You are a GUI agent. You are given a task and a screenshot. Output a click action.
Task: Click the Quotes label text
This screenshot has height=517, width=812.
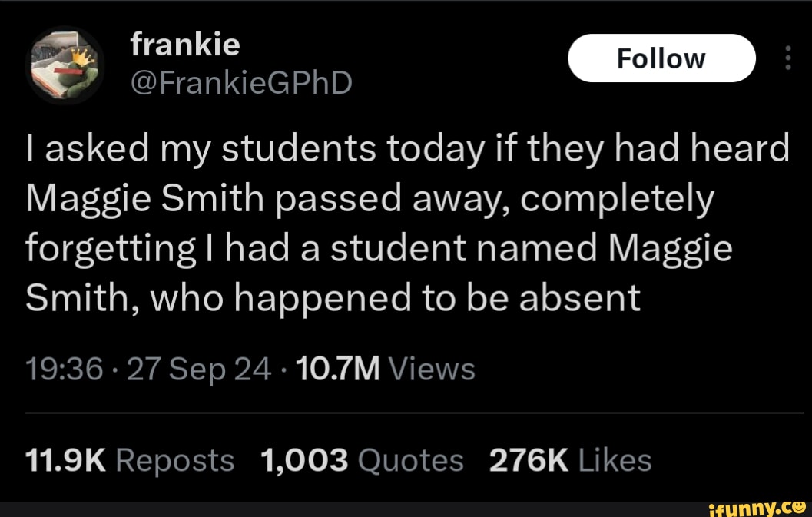(410, 459)
